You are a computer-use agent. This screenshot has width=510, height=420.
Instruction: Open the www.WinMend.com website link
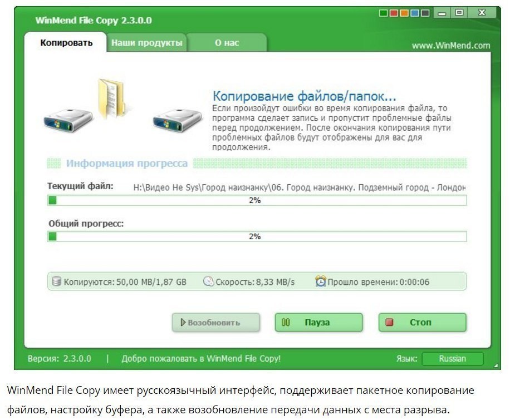pos(451,46)
